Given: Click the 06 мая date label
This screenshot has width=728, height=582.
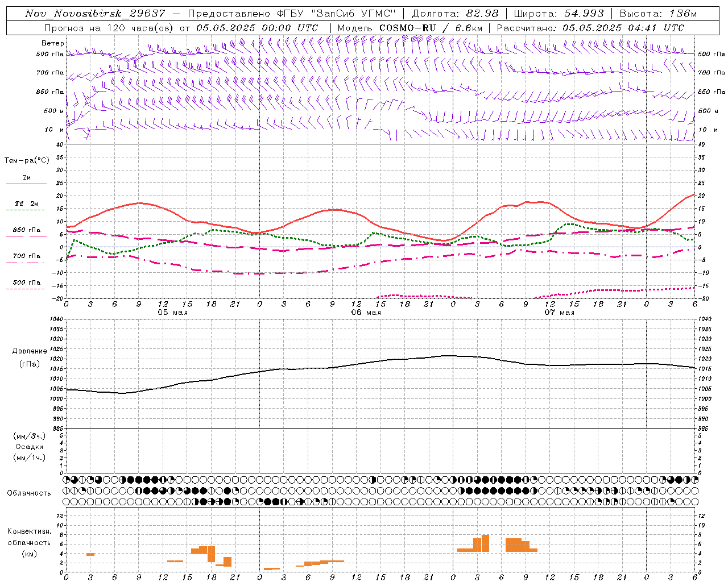Looking at the screenshot, I should click(x=366, y=313).
